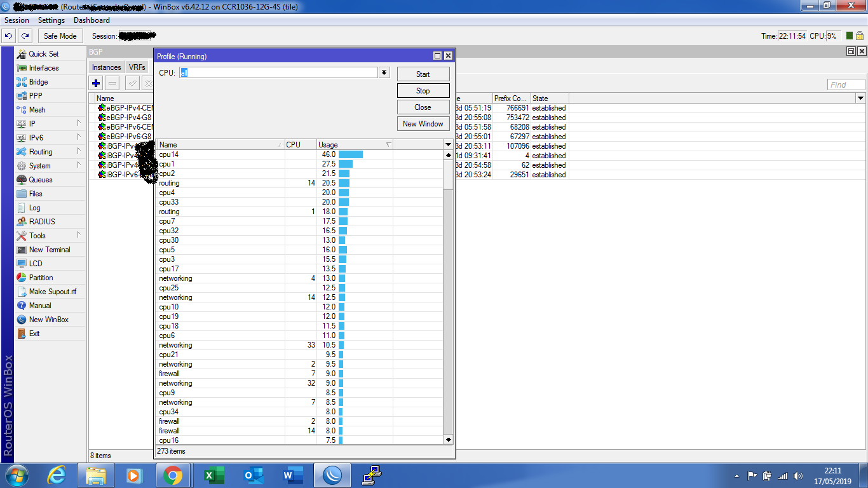868x488 pixels.
Task: Open the Dashboard menu
Action: [92, 20]
